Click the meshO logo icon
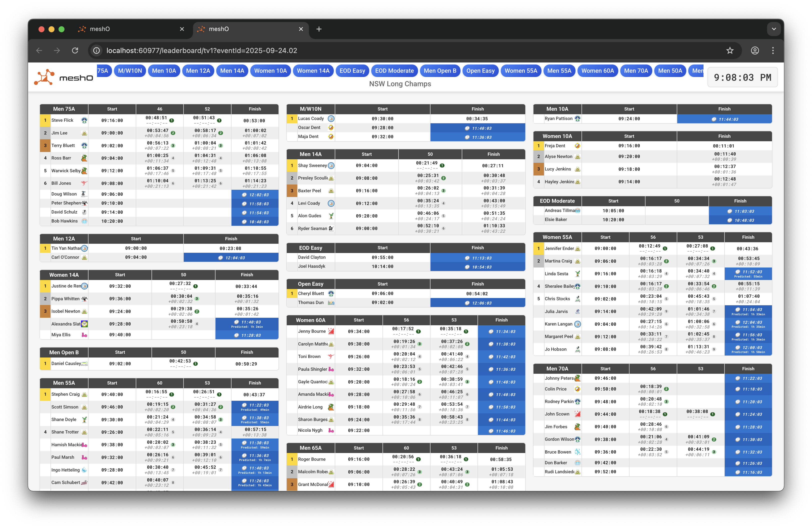Image resolution: width=812 pixels, height=528 pixels. click(44, 77)
